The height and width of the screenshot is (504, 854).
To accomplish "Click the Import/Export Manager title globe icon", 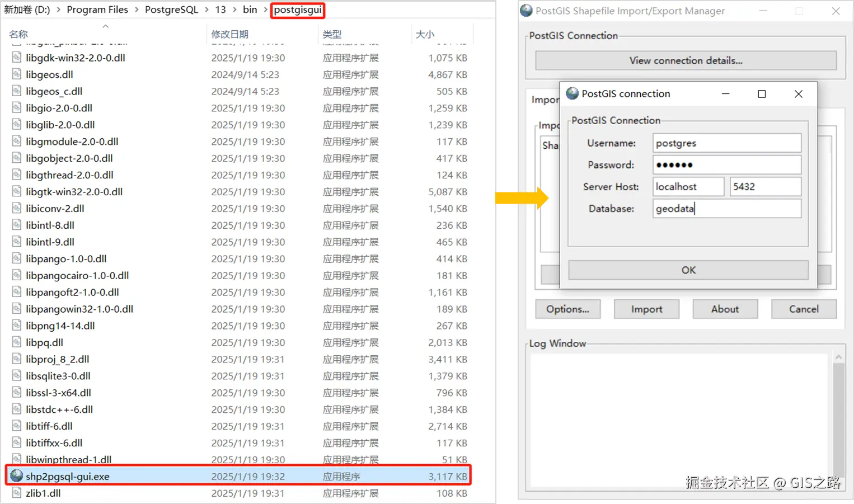I will [x=526, y=11].
